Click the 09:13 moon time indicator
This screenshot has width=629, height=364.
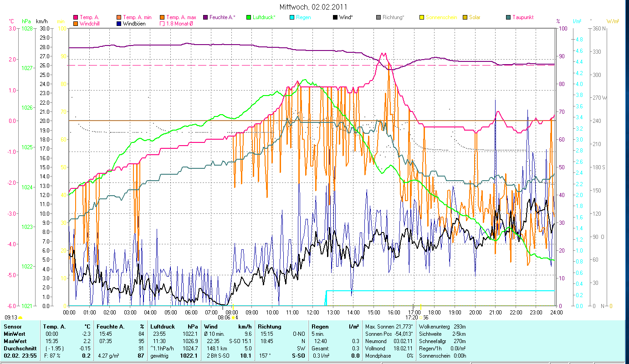pos(11,318)
